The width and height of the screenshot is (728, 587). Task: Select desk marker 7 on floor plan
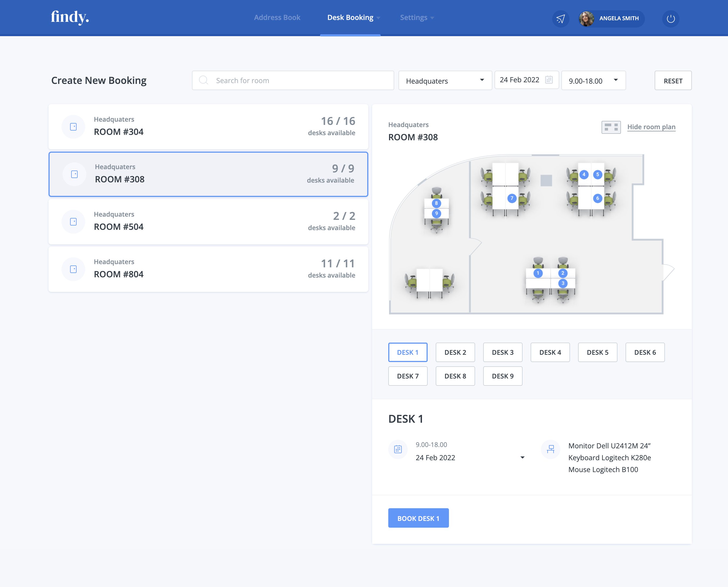(512, 199)
